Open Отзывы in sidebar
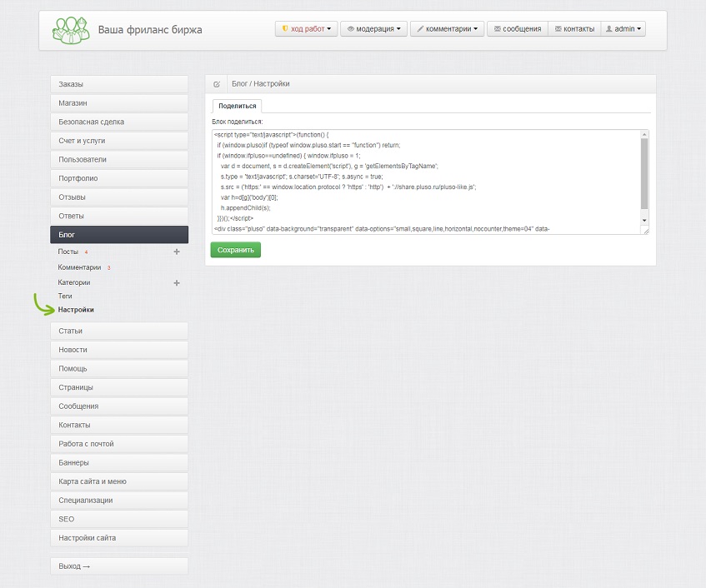 click(x=119, y=197)
